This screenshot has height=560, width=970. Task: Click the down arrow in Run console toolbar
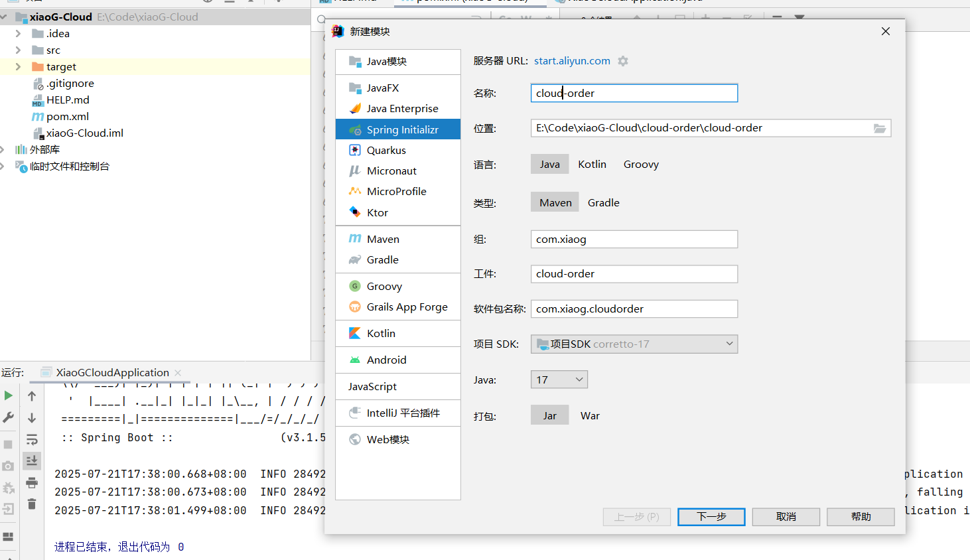click(32, 418)
